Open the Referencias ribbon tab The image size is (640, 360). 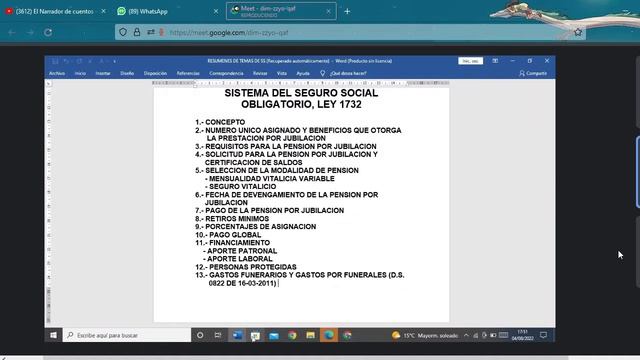pyautogui.click(x=188, y=73)
